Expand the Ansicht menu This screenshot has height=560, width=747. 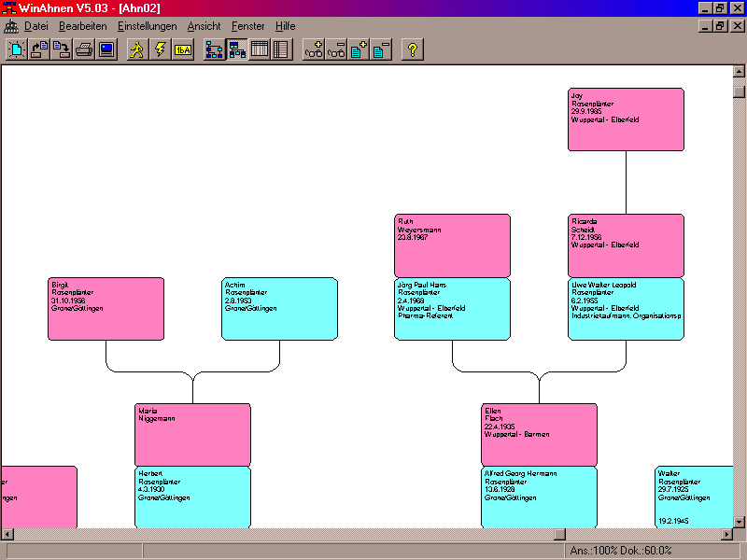204,26
